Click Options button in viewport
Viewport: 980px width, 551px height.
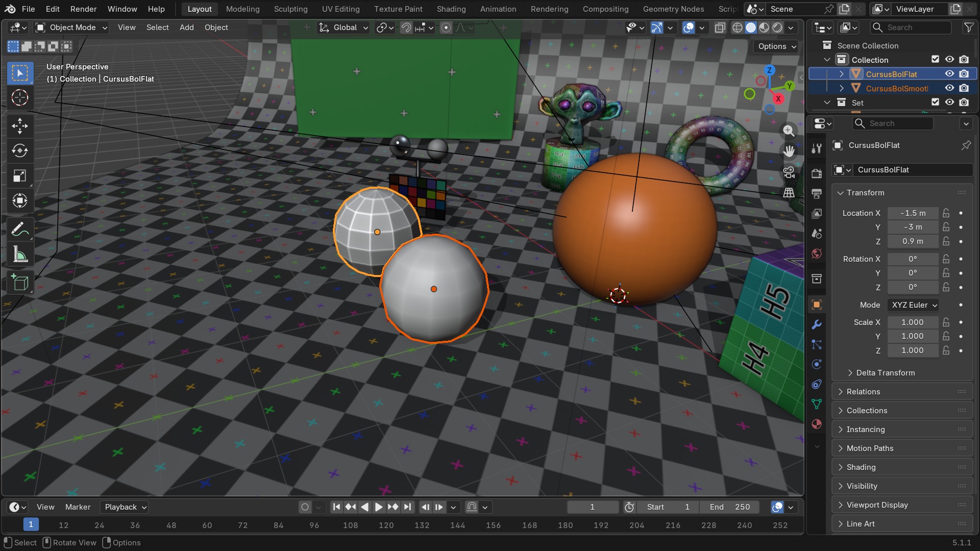point(777,46)
